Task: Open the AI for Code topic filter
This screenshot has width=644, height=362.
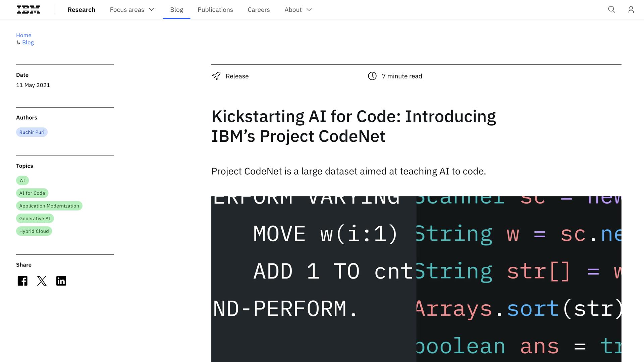Action: (x=32, y=193)
